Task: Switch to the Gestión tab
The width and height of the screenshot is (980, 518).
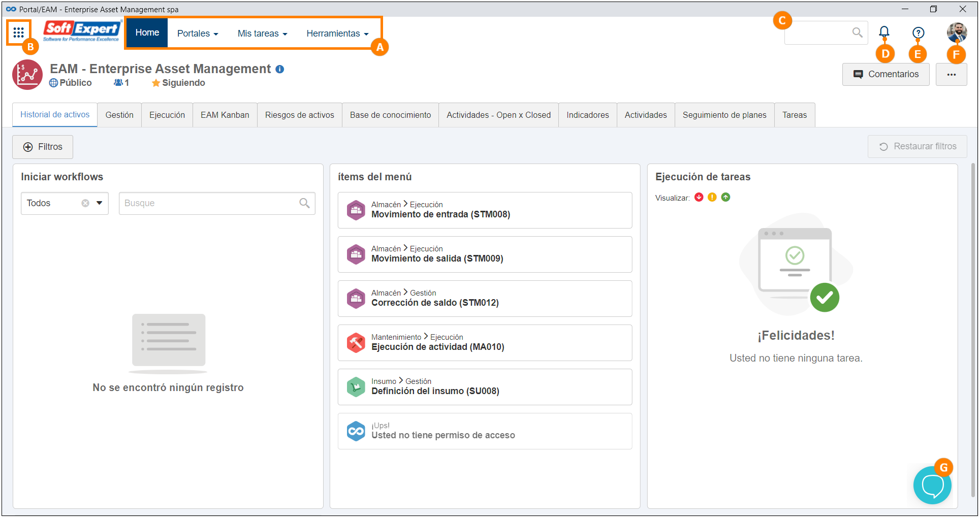Action: pyautogui.click(x=119, y=115)
